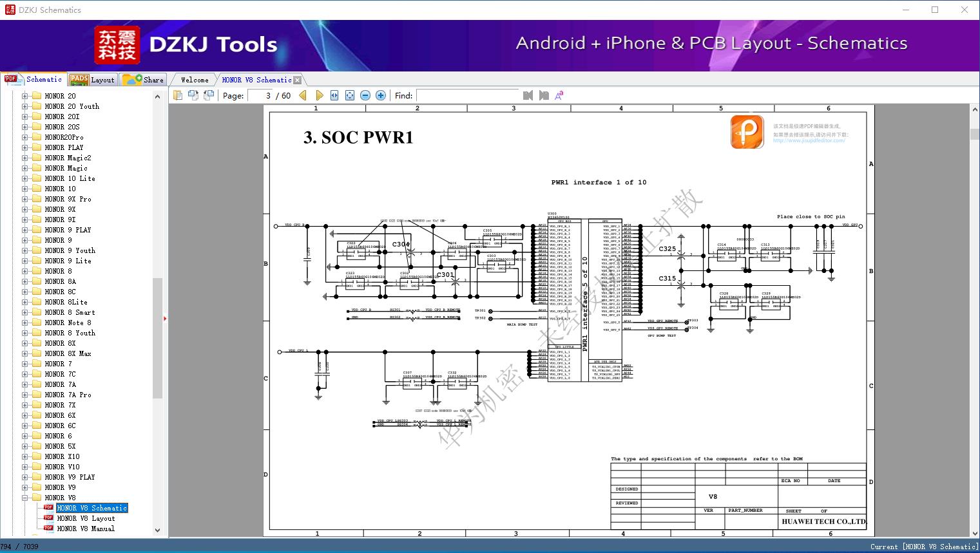
Task: Click the find previous icon
Action: pos(528,95)
